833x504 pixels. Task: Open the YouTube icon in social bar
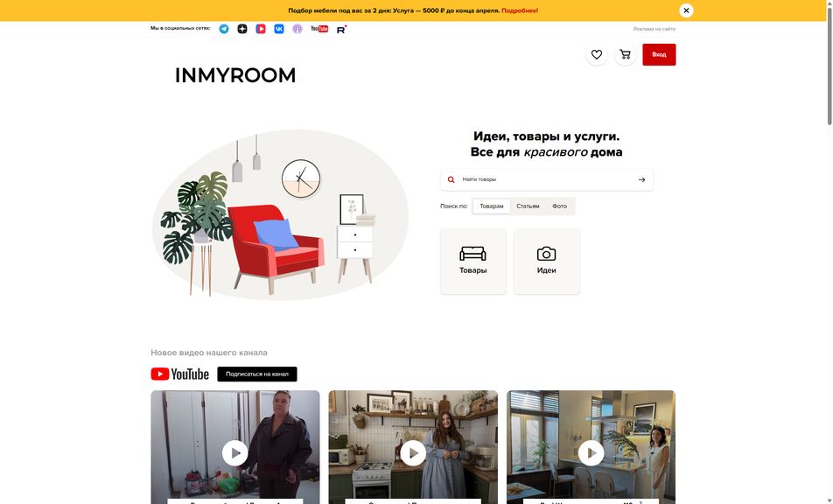coord(319,29)
